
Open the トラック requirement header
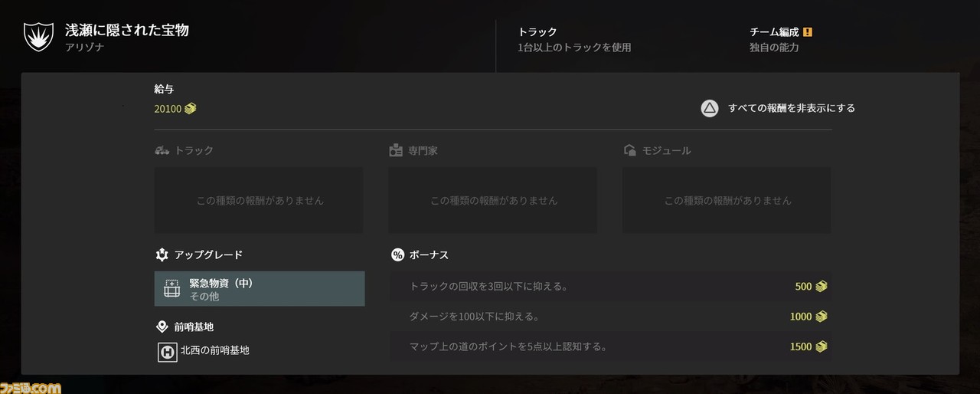[x=537, y=32]
